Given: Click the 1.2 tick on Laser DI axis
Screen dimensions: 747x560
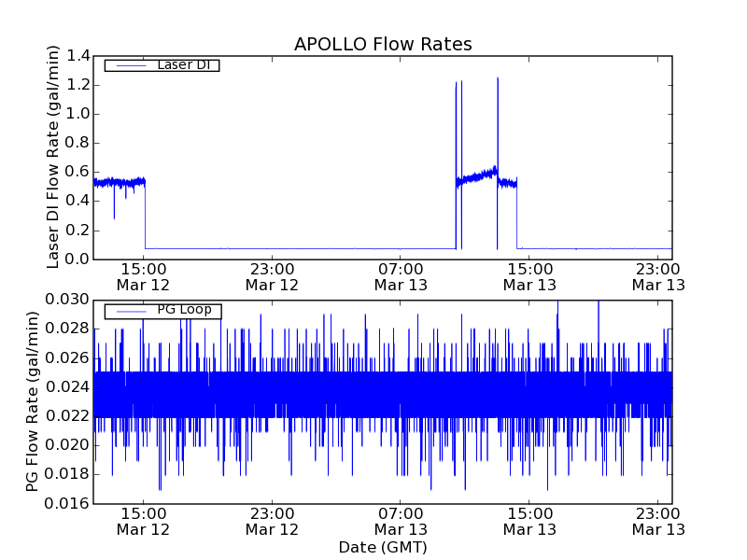Looking at the screenshot, I should tap(78, 85).
